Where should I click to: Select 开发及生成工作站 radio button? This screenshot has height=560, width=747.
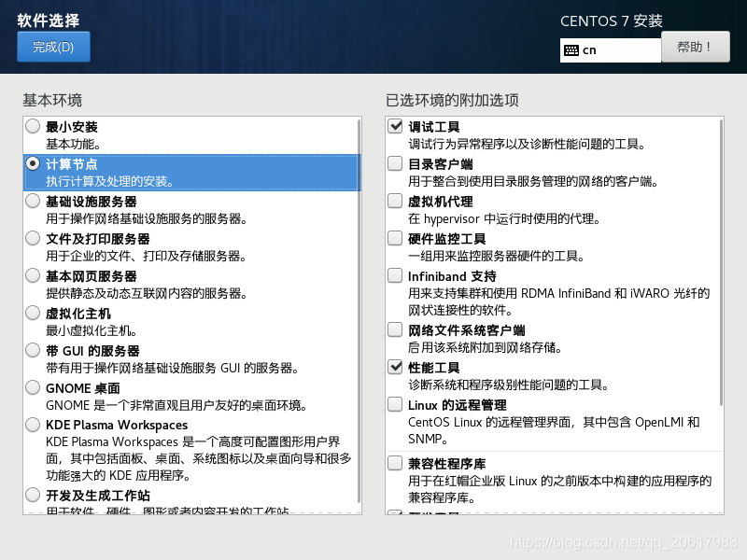[x=33, y=495]
